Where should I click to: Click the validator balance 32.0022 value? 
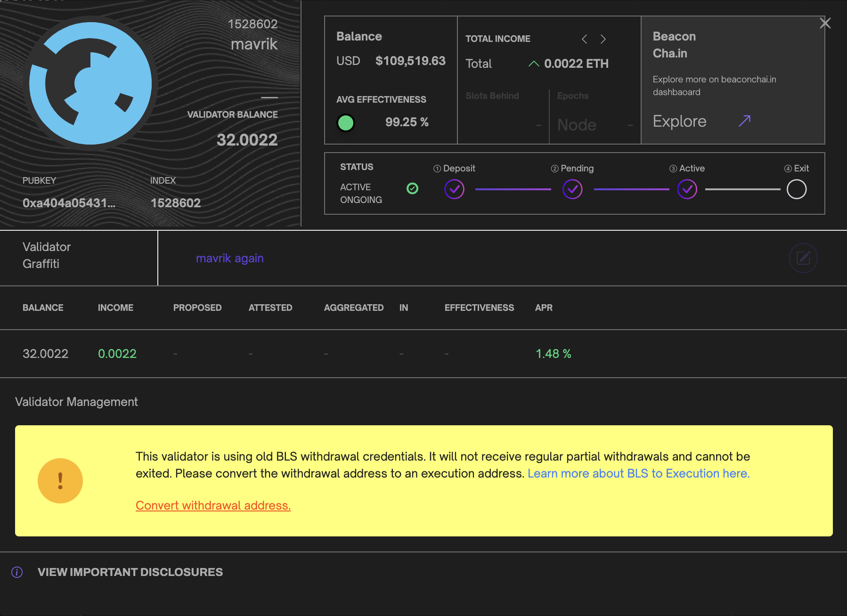coord(247,140)
